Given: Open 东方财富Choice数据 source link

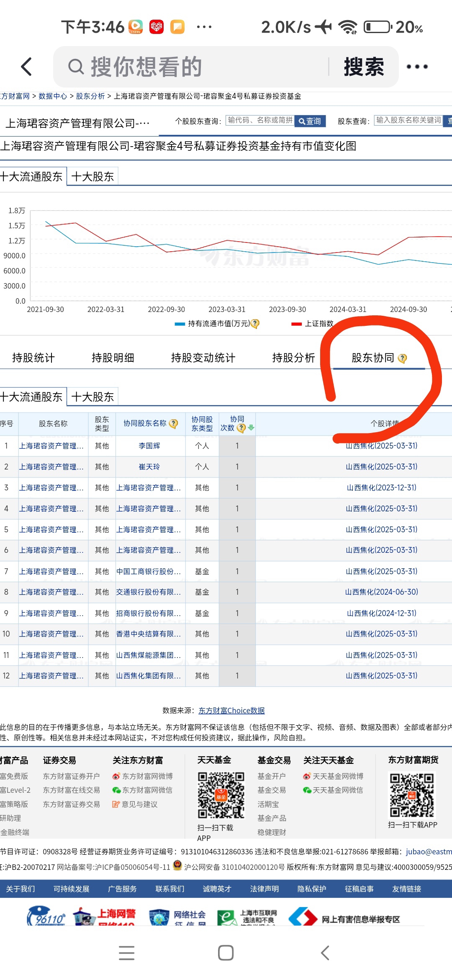Looking at the screenshot, I should (x=231, y=710).
